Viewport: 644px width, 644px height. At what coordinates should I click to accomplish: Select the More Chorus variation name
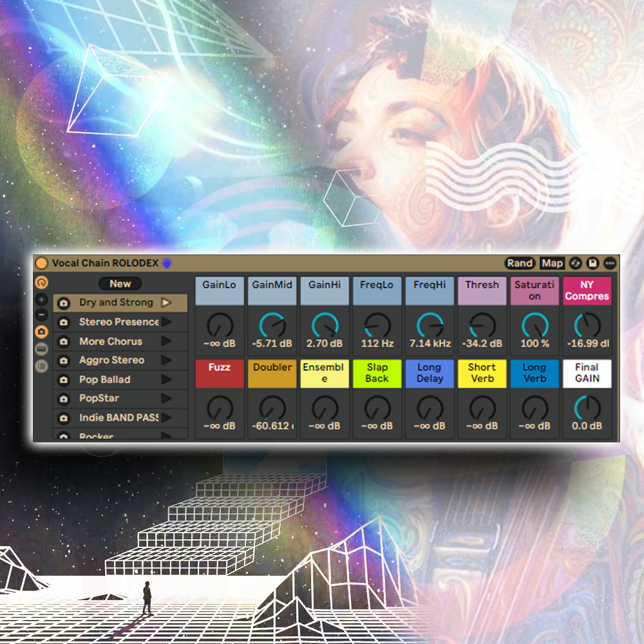[111, 341]
